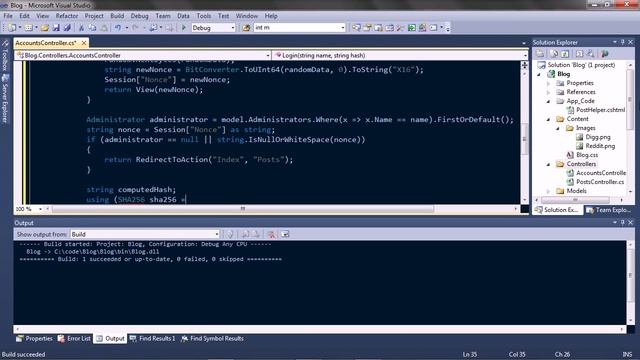
Task: Open the Debug configuration dropdown
Action: (233, 28)
